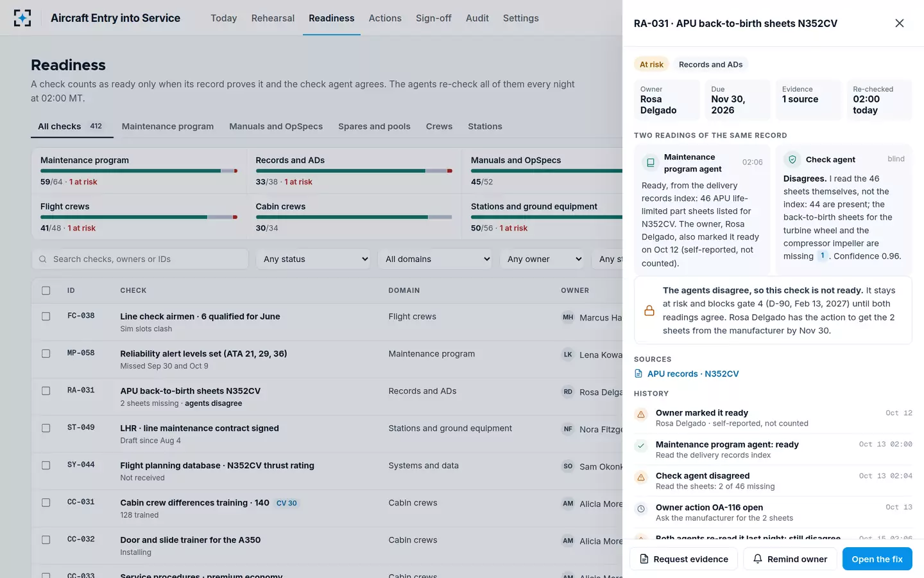Viewport: 924px width, 578px height.
Task: Click the Maintenance program progress bar
Action: point(139,171)
